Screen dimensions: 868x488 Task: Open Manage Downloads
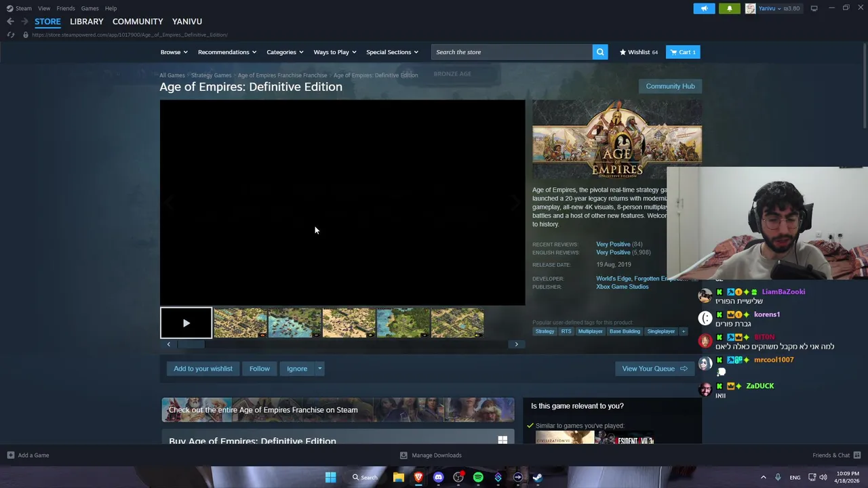(431, 455)
